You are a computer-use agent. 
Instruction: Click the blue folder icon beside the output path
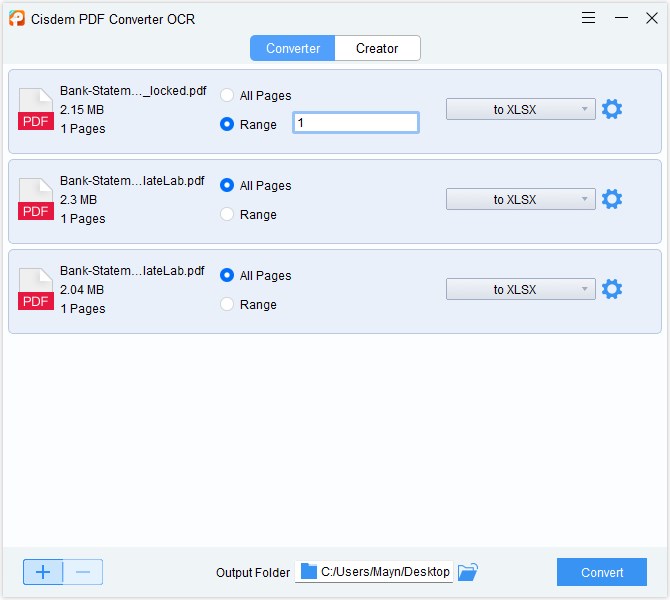click(x=309, y=571)
